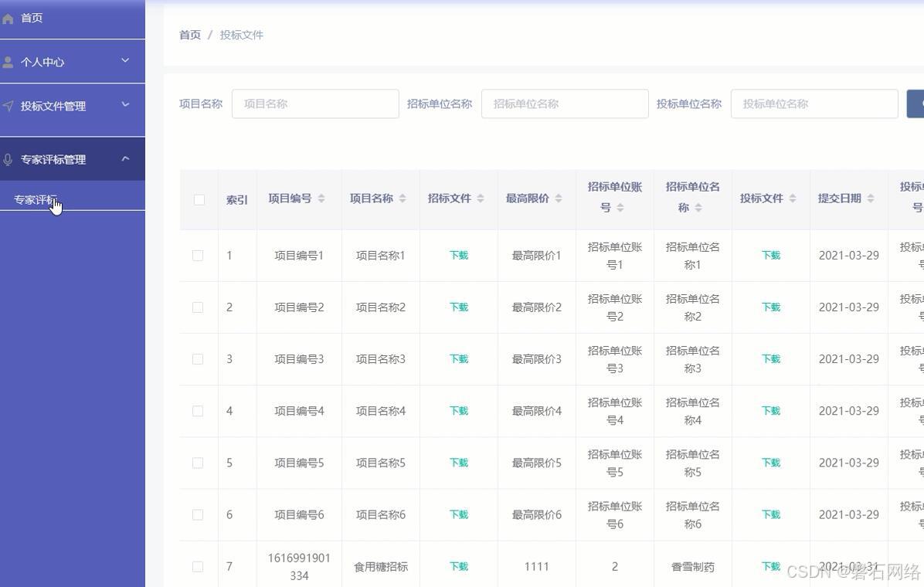Click cell 1616991901334
The image size is (924, 587).
click(x=299, y=566)
